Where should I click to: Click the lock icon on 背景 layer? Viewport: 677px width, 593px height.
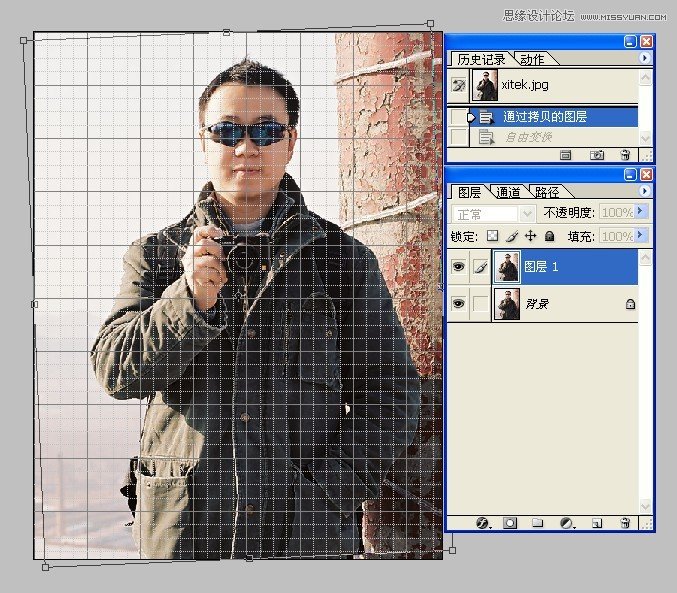pyautogui.click(x=630, y=304)
